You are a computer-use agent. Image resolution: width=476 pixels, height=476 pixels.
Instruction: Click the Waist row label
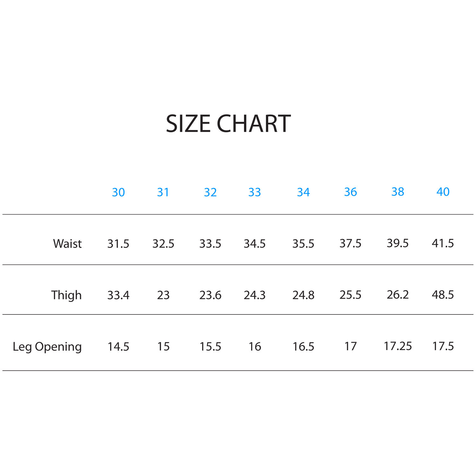pyautogui.click(x=67, y=244)
